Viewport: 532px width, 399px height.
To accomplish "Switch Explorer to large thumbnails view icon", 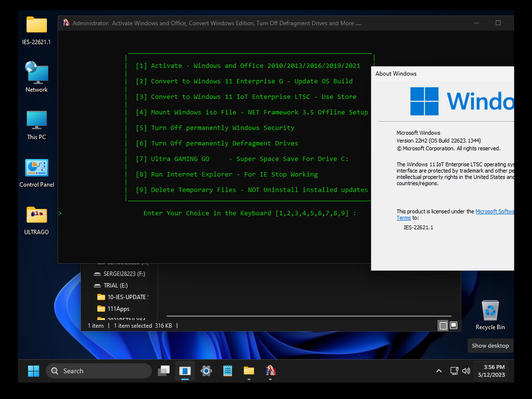I will coord(454,326).
